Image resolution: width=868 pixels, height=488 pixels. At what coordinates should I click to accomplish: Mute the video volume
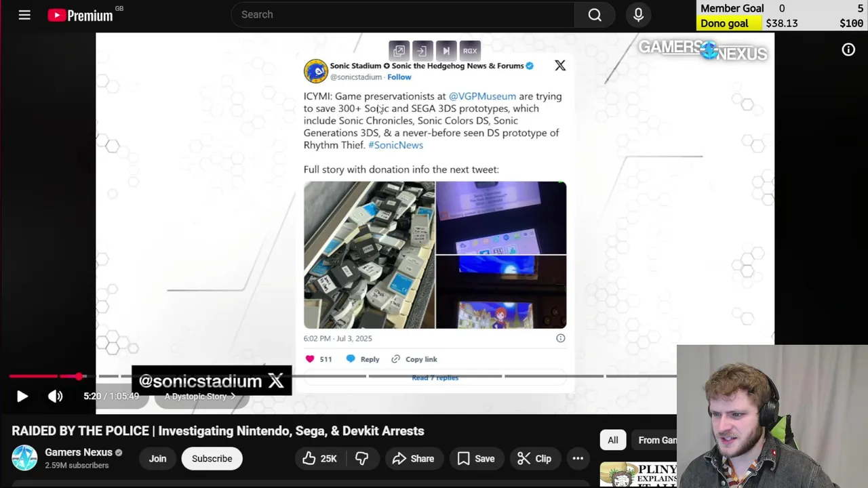tap(56, 396)
